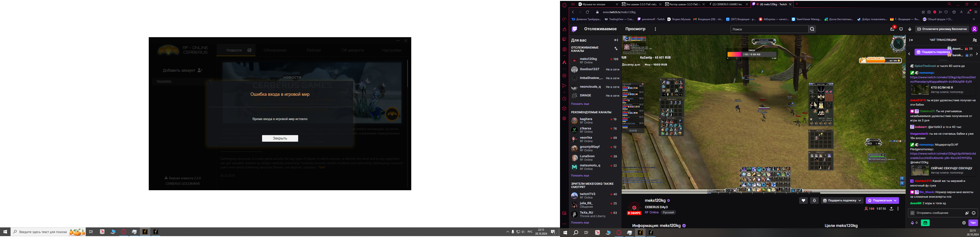Screen dimensions: 980x237
Task: Click share stream icon
Action: coord(891,209)
